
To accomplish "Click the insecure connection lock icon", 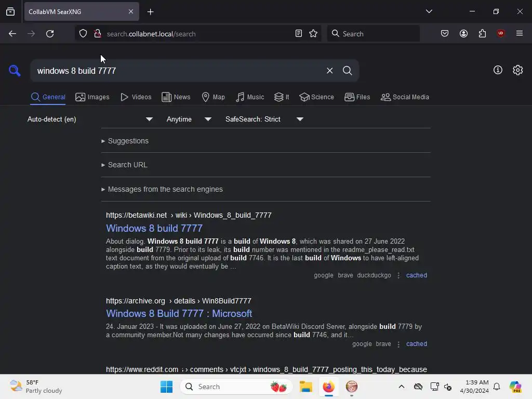I will (x=98, y=34).
